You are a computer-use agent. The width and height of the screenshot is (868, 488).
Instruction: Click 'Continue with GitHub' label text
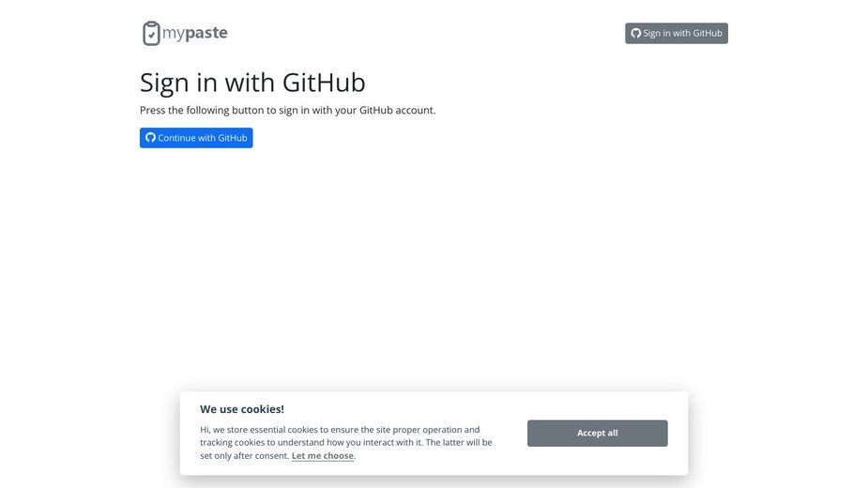pos(203,138)
